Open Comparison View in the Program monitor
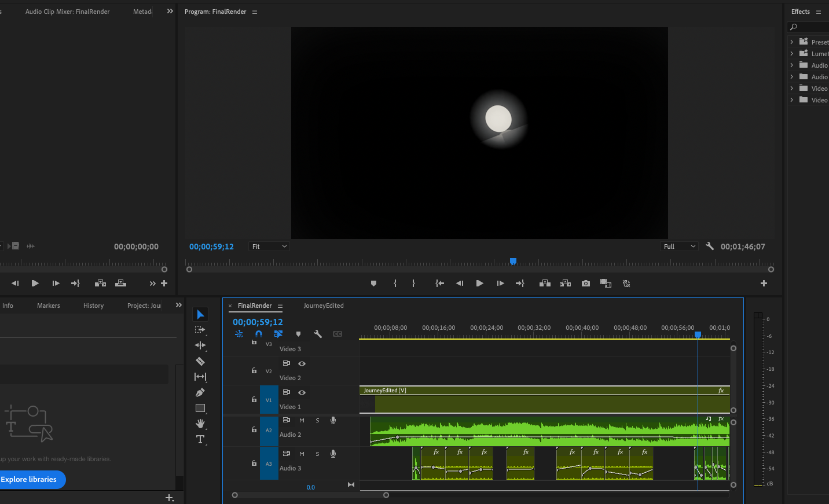Screen dimensions: 829x504 pos(606,284)
